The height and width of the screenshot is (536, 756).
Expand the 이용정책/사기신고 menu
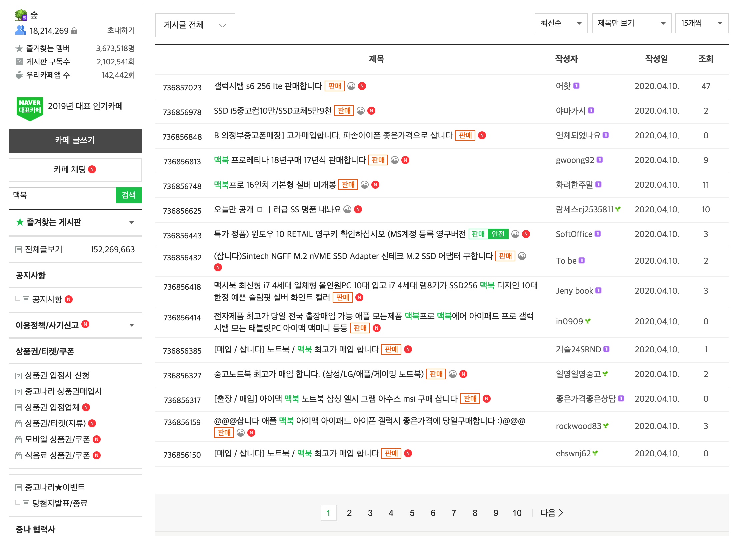click(x=132, y=325)
